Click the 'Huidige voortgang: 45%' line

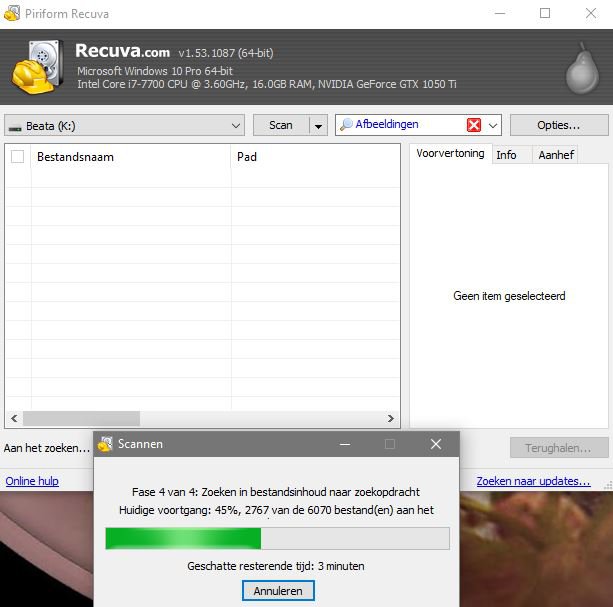click(276, 510)
